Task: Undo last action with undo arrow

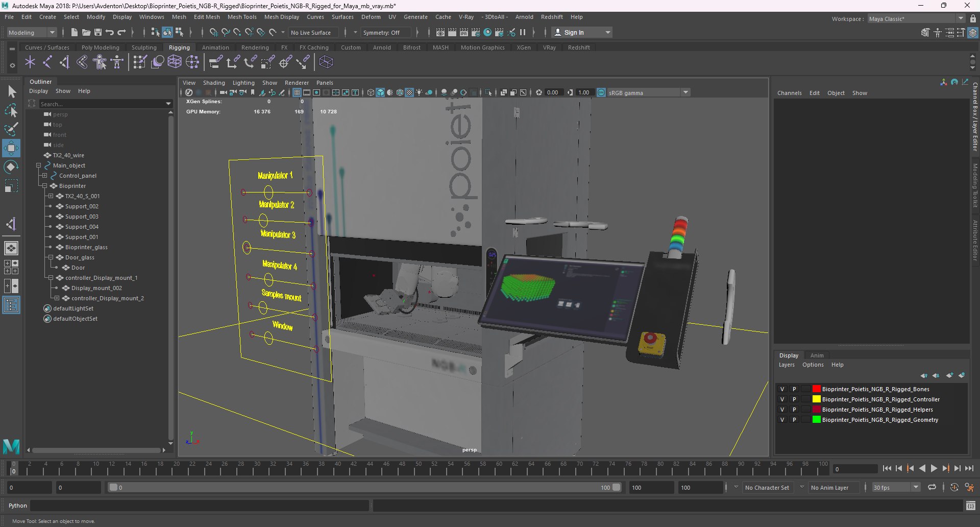Action: pyautogui.click(x=110, y=32)
